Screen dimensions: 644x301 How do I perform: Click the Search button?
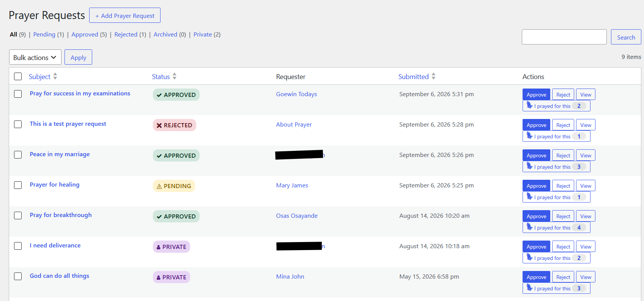(x=626, y=37)
